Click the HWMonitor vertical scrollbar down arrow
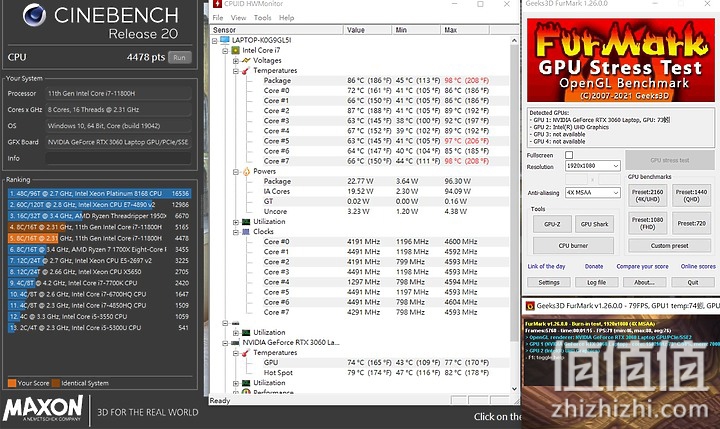 point(514,389)
